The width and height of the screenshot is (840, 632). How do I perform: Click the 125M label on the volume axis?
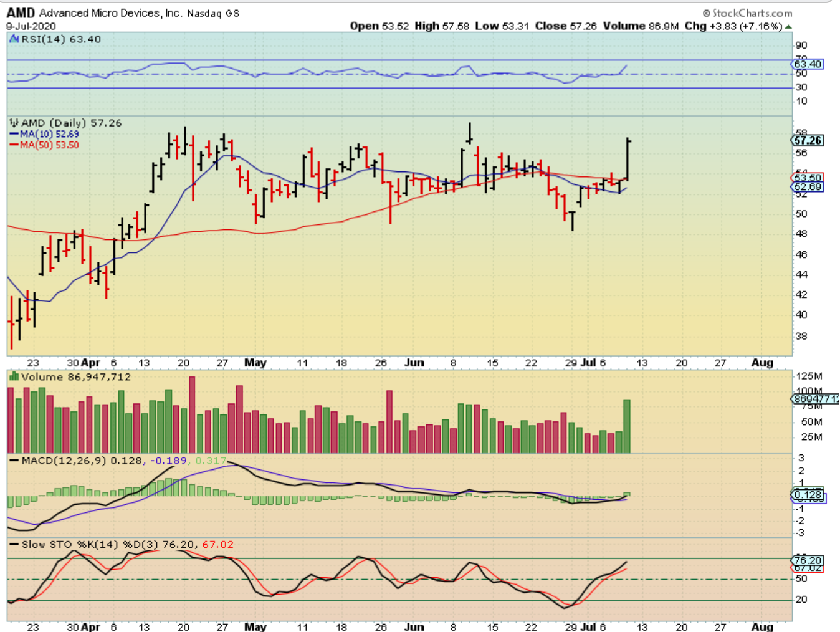tap(809, 376)
